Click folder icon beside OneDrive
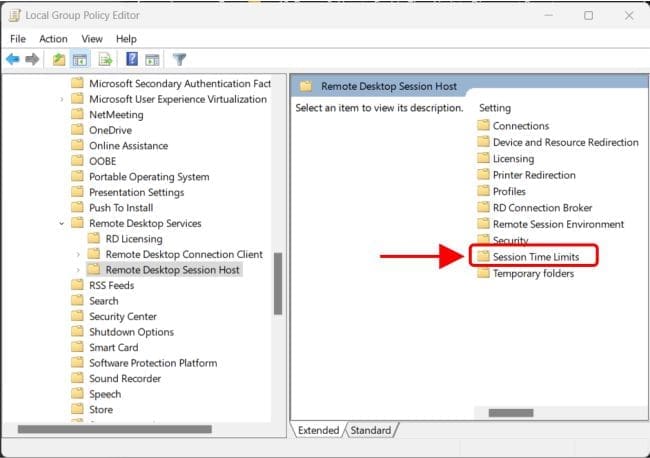This screenshot has width=650, height=458. [x=78, y=130]
